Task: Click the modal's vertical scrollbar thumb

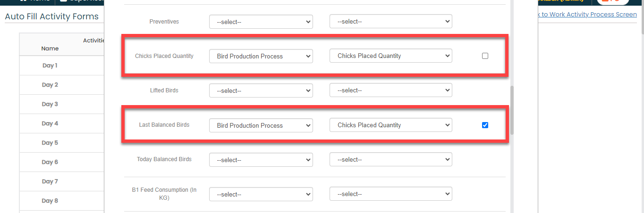Action: click(512, 111)
